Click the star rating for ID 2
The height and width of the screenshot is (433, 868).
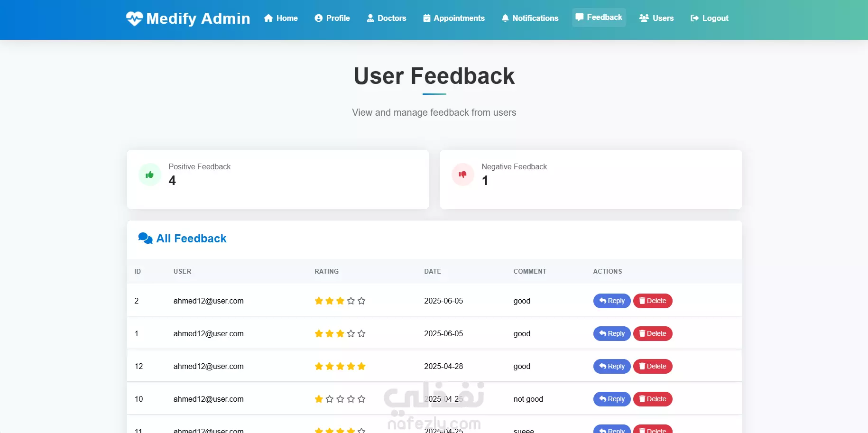pyautogui.click(x=340, y=301)
